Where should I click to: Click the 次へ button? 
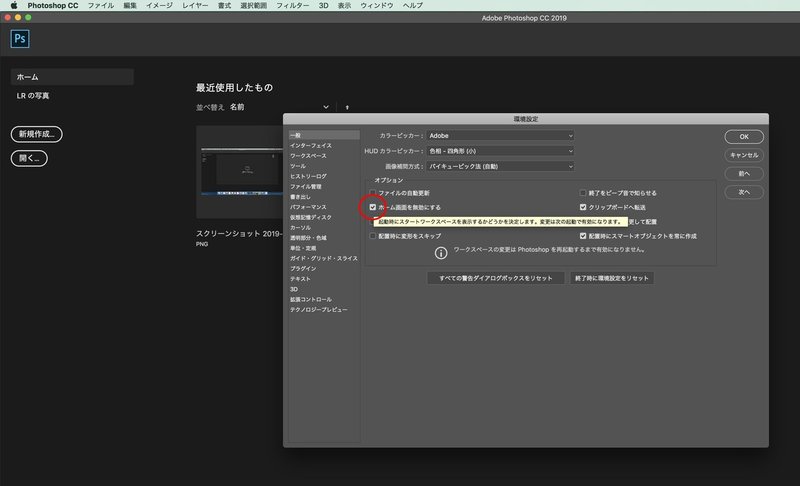[x=744, y=192]
